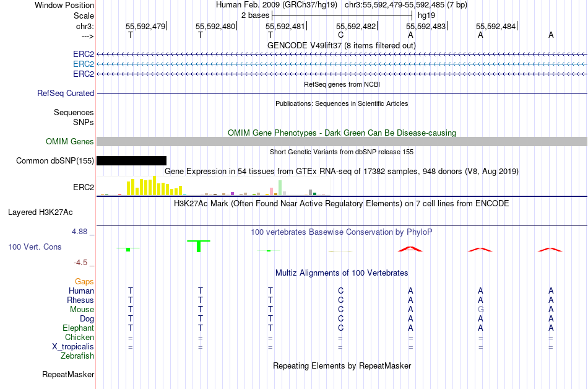Click the ---> sequence direction label
588x389 pixels.
pyautogui.click(x=87, y=36)
